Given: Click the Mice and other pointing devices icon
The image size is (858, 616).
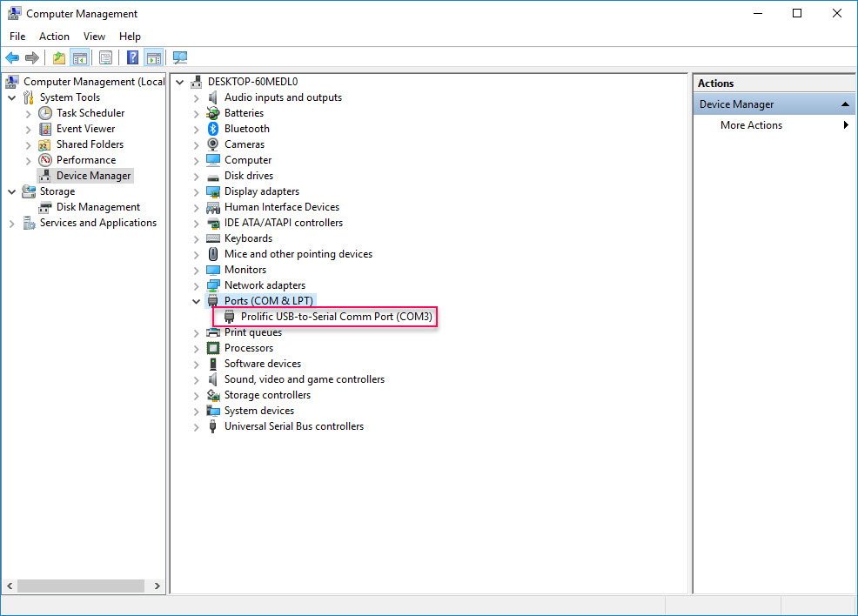Looking at the screenshot, I should point(213,254).
